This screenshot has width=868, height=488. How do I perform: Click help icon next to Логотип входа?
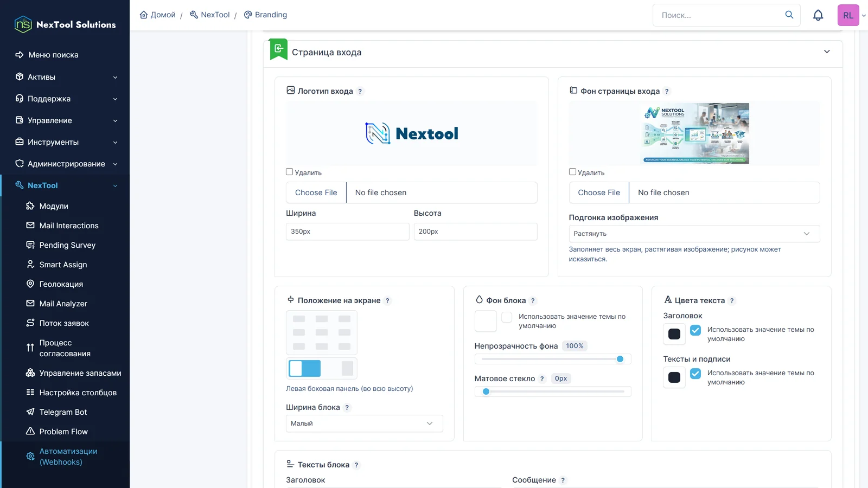pos(360,92)
